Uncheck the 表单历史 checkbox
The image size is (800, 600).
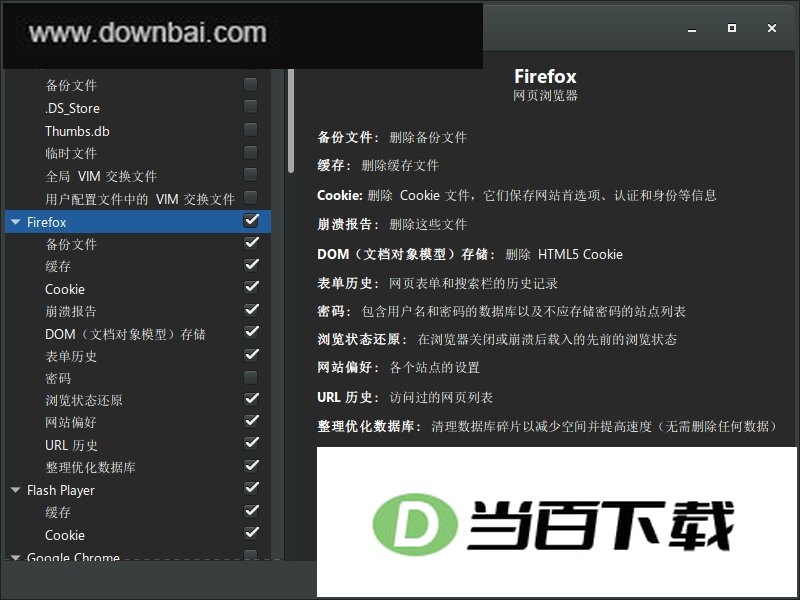click(x=251, y=355)
